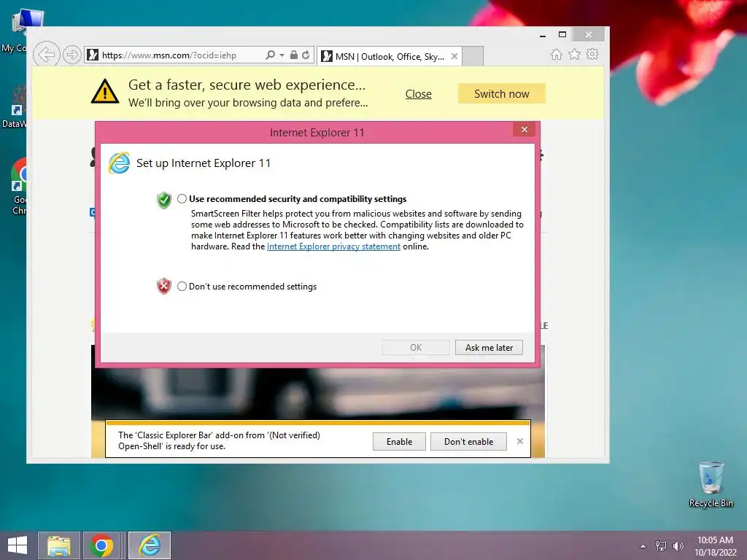
Task: Click the security lock icon in address bar
Action: tap(294, 55)
